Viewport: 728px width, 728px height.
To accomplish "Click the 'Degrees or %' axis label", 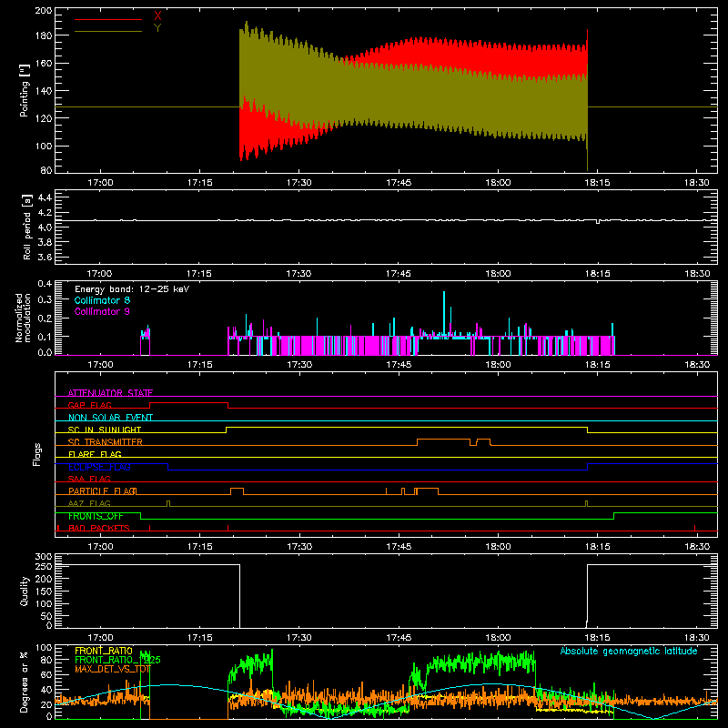I will click(25, 682).
